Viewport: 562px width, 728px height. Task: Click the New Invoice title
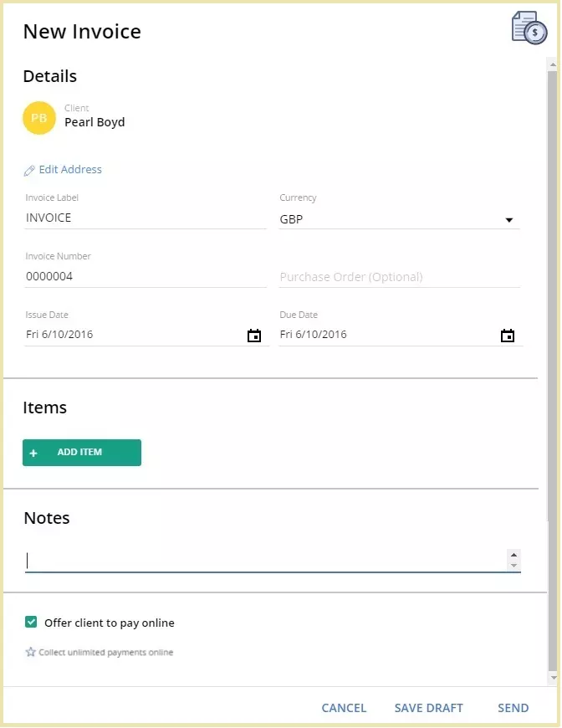coord(82,32)
